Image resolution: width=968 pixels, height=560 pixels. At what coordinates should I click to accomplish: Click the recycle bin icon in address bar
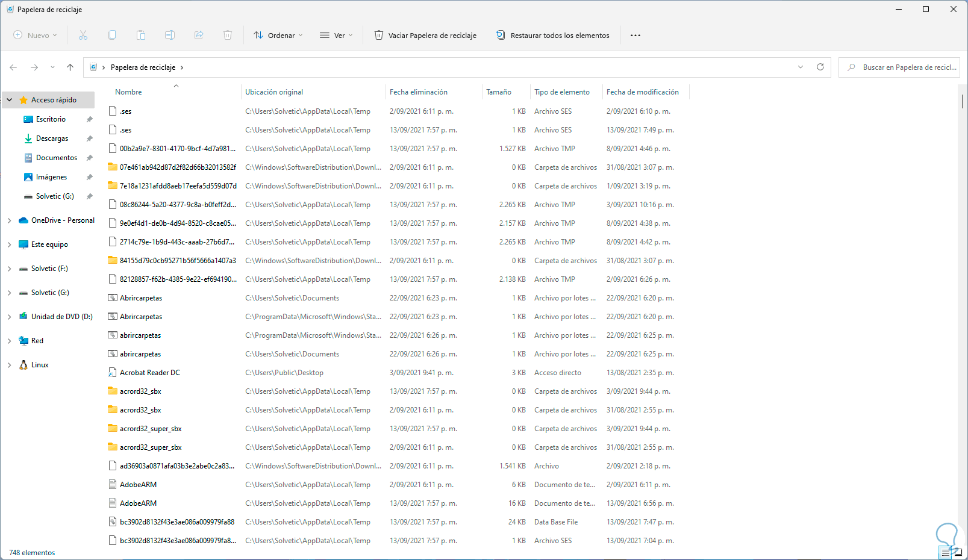[x=93, y=67]
